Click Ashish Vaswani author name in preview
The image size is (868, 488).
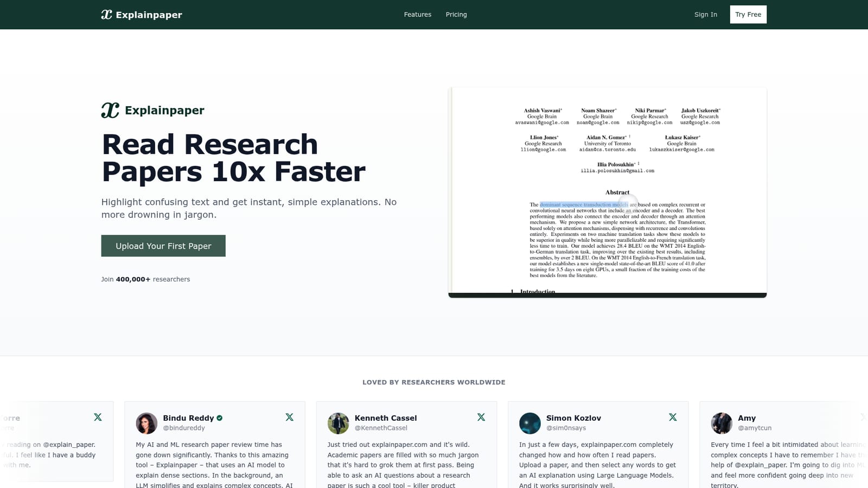click(x=542, y=111)
